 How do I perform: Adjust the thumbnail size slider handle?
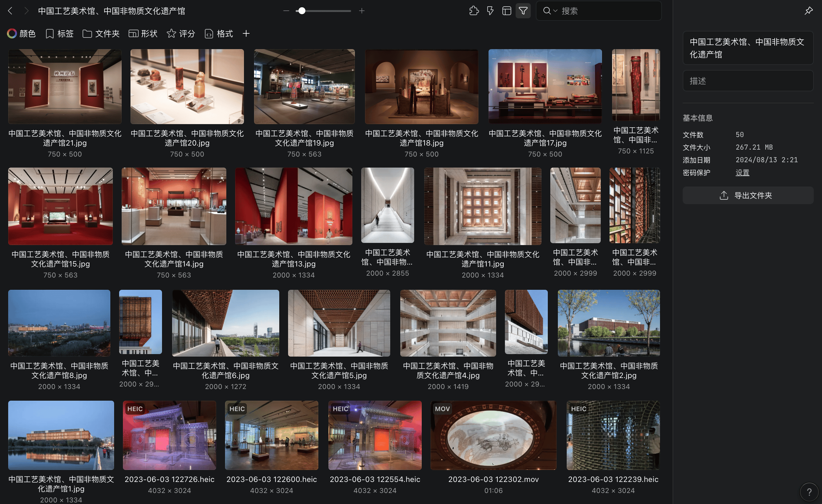coord(302,11)
